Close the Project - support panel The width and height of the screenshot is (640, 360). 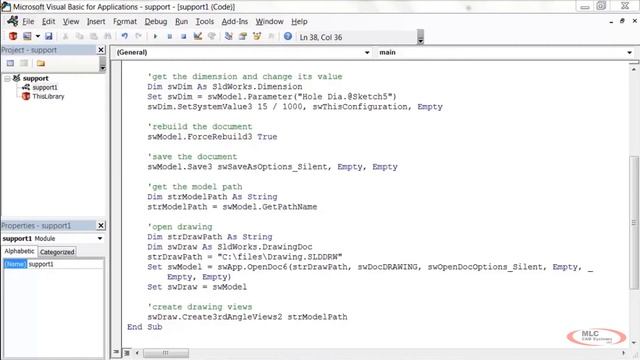(x=101, y=50)
